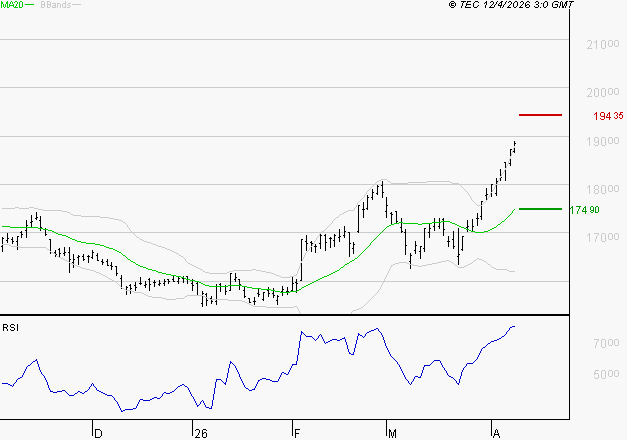Viewport: 627px width, 440px height.
Task: Select the 194.35 resistance price label
Action: [608, 116]
